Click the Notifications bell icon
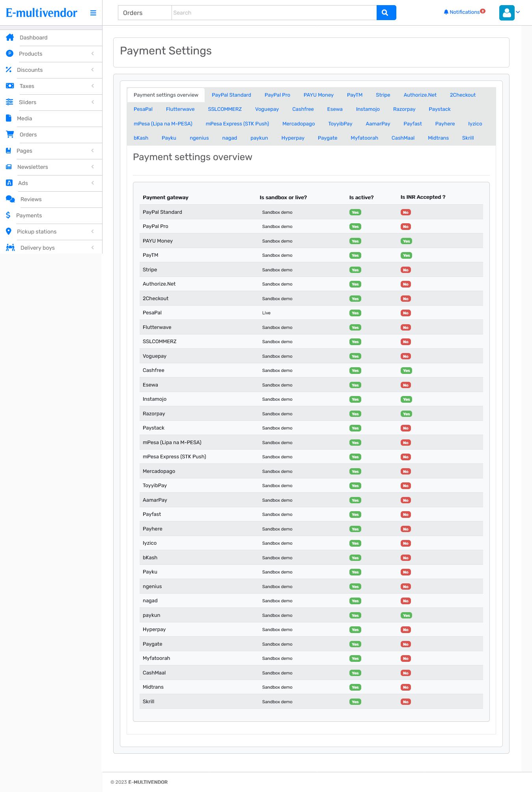Image resolution: width=532 pixels, height=792 pixels. (x=446, y=12)
